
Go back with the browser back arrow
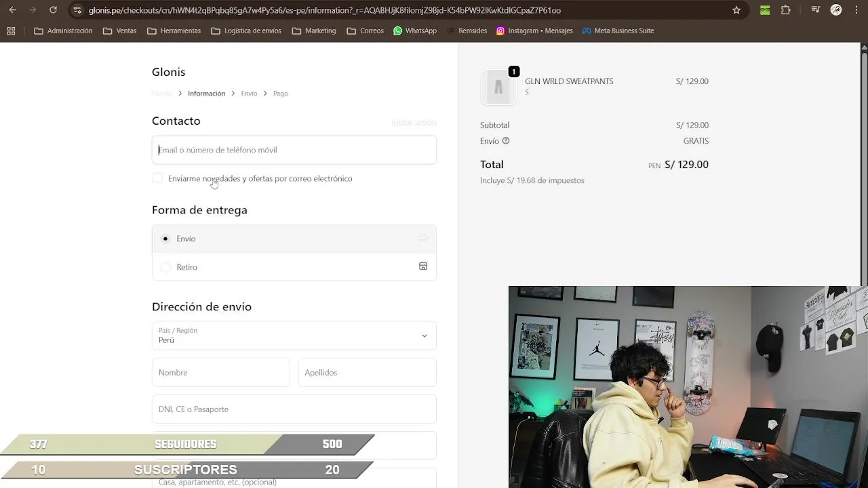12,10
